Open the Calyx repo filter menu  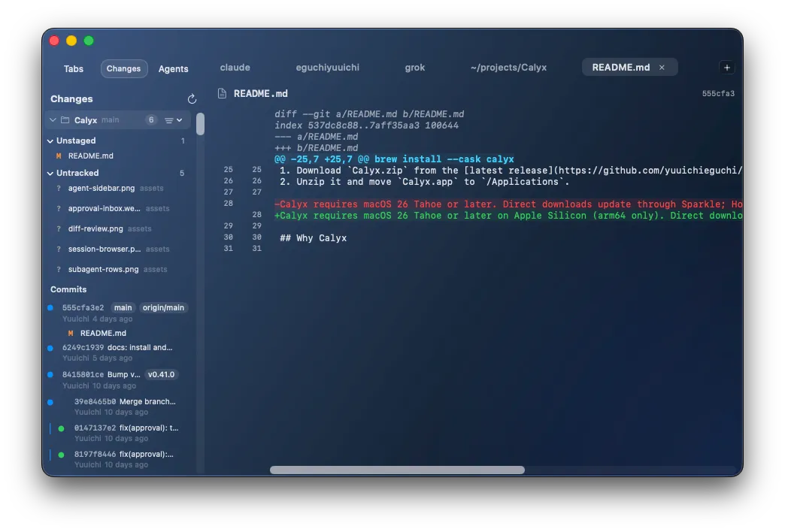click(x=174, y=120)
